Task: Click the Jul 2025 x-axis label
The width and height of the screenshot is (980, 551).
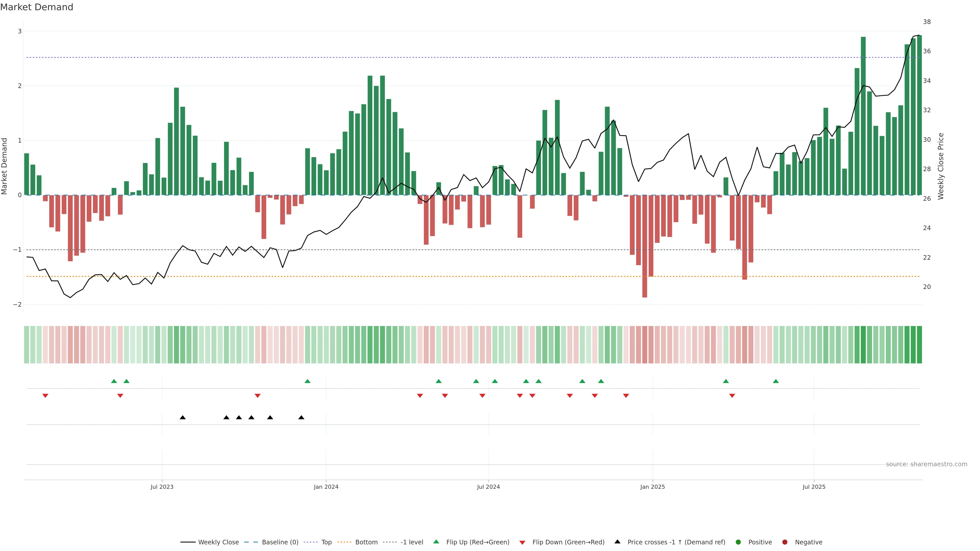Action: tap(814, 487)
